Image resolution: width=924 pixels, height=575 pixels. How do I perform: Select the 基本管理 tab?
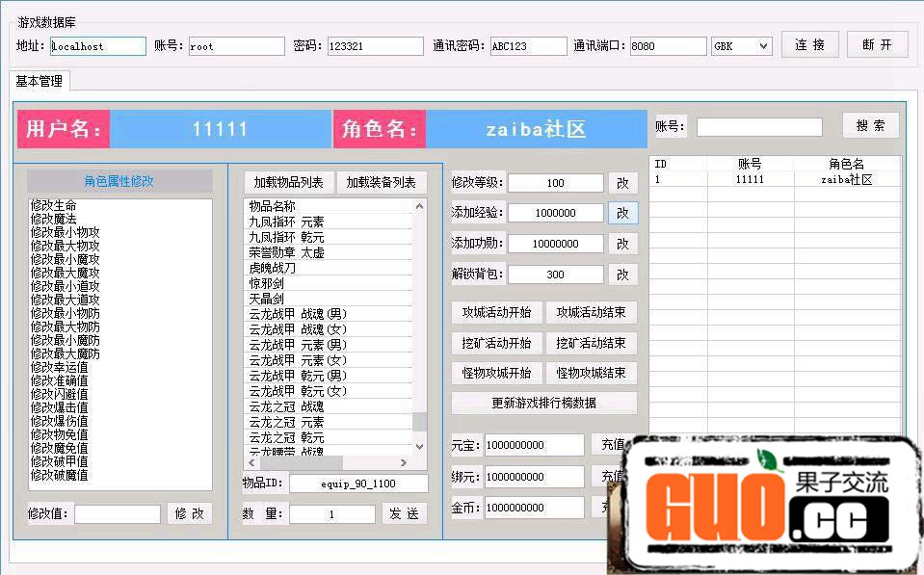click(x=40, y=82)
